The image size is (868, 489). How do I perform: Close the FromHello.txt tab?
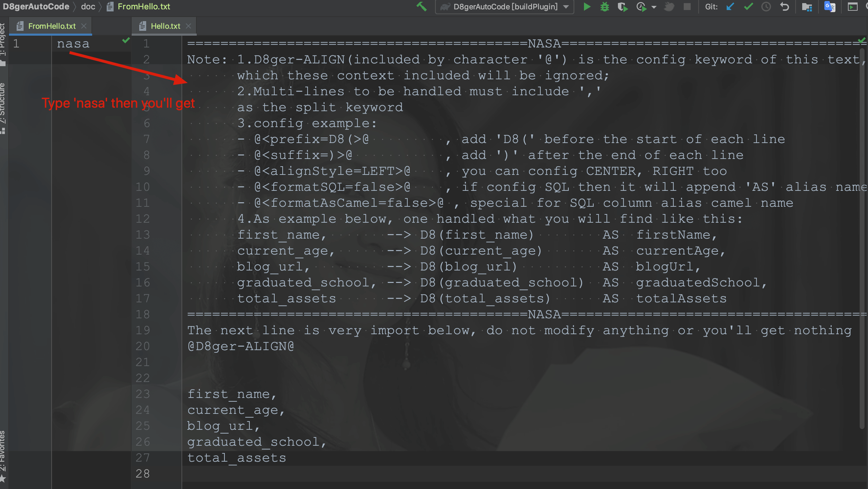(84, 26)
